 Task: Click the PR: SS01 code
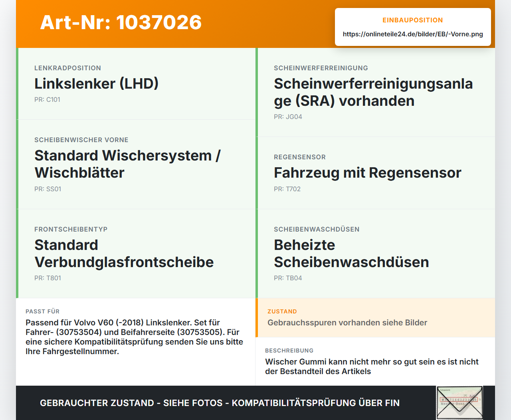pyautogui.click(x=48, y=189)
